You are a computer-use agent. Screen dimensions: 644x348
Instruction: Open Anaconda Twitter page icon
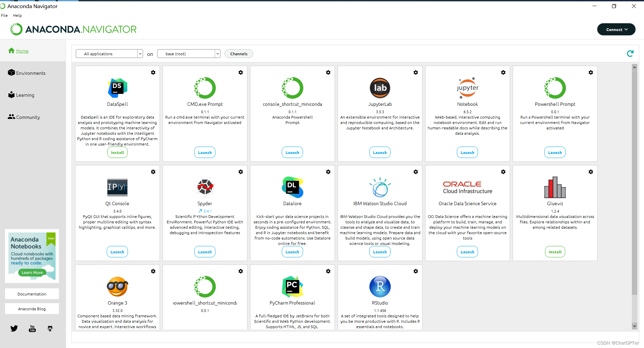tap(14, 328)
